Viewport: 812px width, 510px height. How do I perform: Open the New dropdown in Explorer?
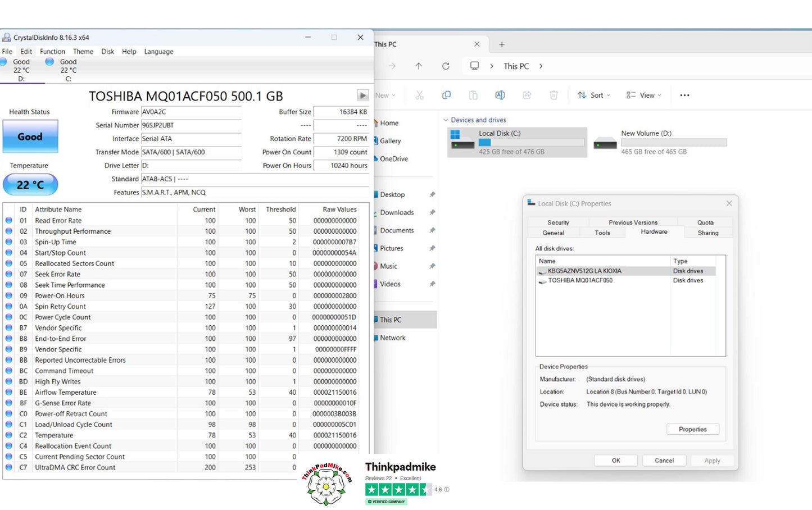(385, 95)
